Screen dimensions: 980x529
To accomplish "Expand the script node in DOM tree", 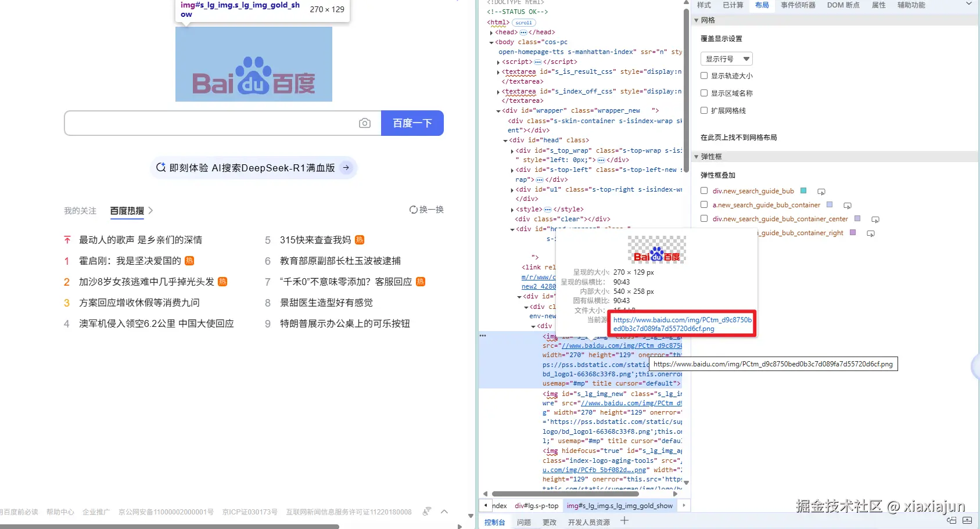I will click(498, 62).
